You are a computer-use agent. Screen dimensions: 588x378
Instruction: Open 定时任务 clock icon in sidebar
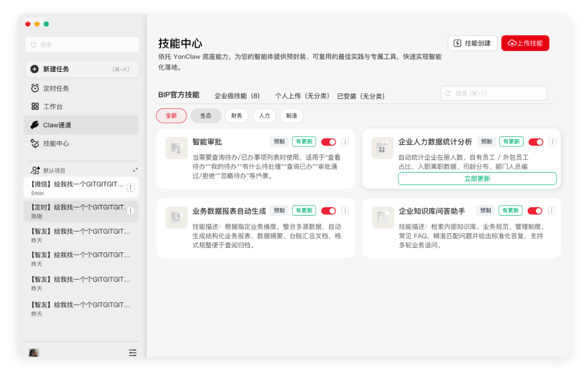(x=35, y=88)
